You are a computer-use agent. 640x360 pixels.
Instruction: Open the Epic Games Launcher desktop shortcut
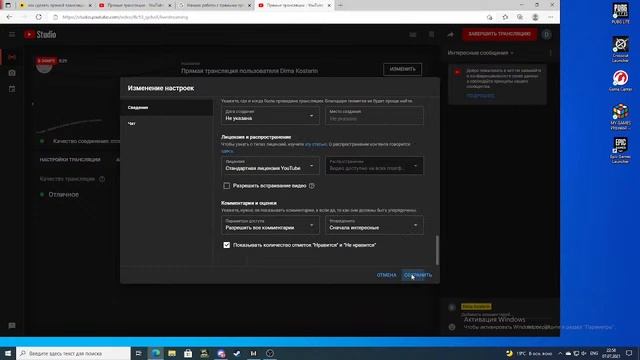click(x=620, y=151)
